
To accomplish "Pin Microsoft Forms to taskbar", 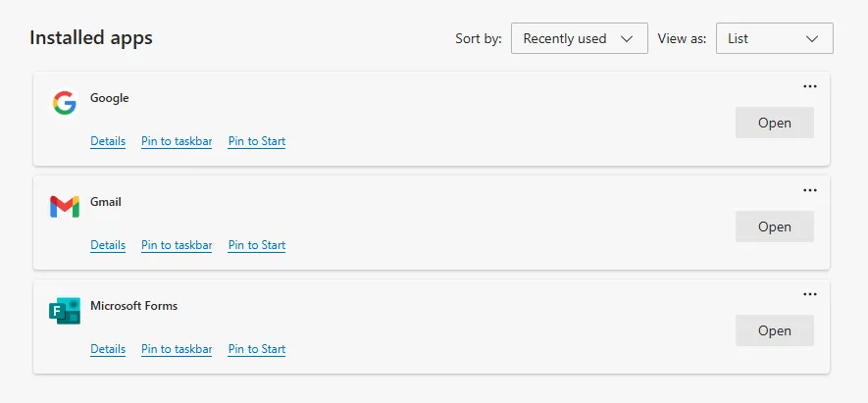I will pos(177,349).
